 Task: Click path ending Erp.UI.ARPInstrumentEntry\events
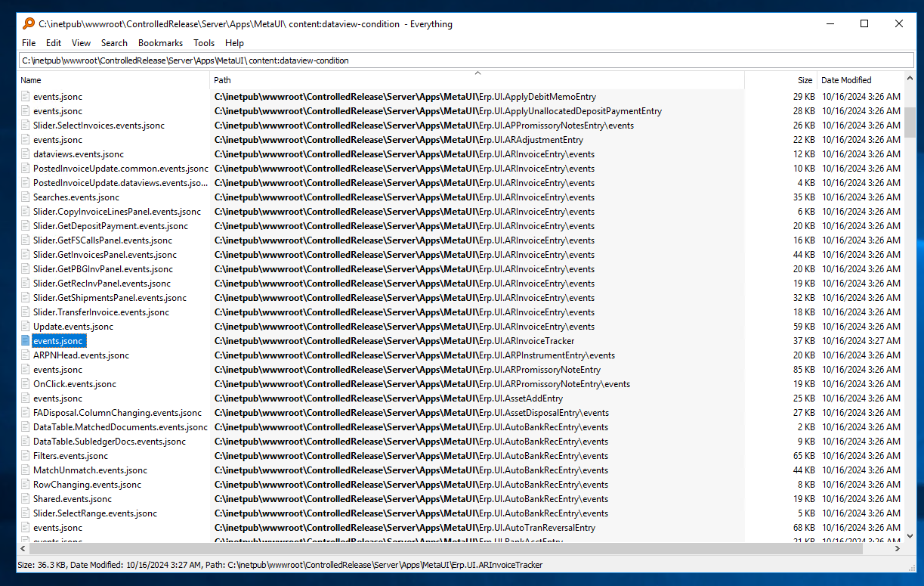coord(414,355)
